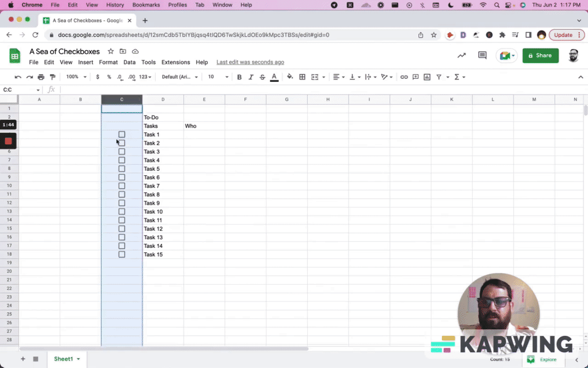Screen dimensions: 588x368
Task: Open the more number formats dropdown
Action: point(145,77)
